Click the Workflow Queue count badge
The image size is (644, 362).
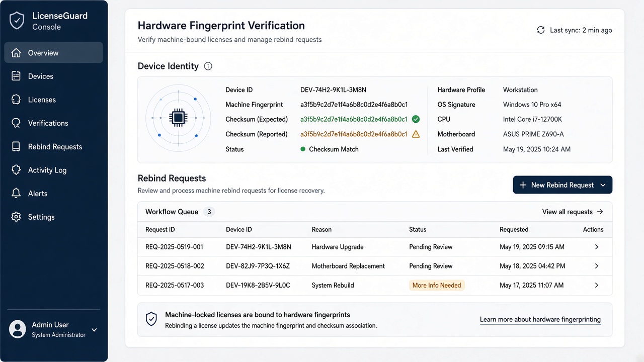point(209,212)
